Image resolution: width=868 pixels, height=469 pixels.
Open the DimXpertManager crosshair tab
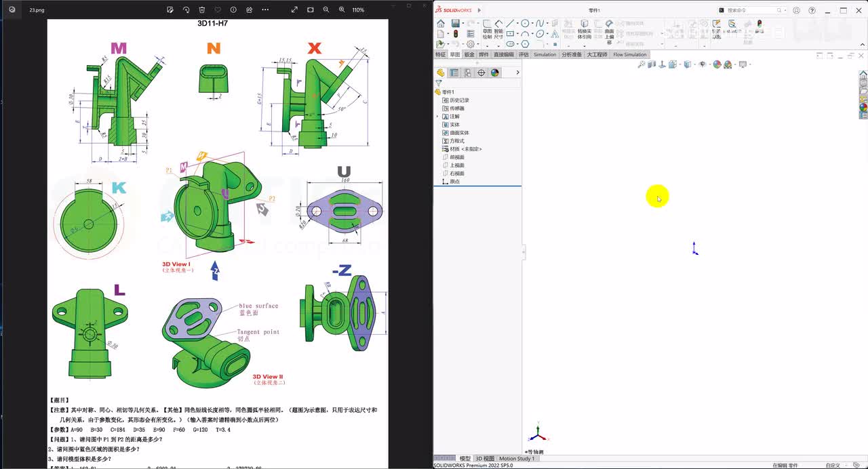click(481, 73)
